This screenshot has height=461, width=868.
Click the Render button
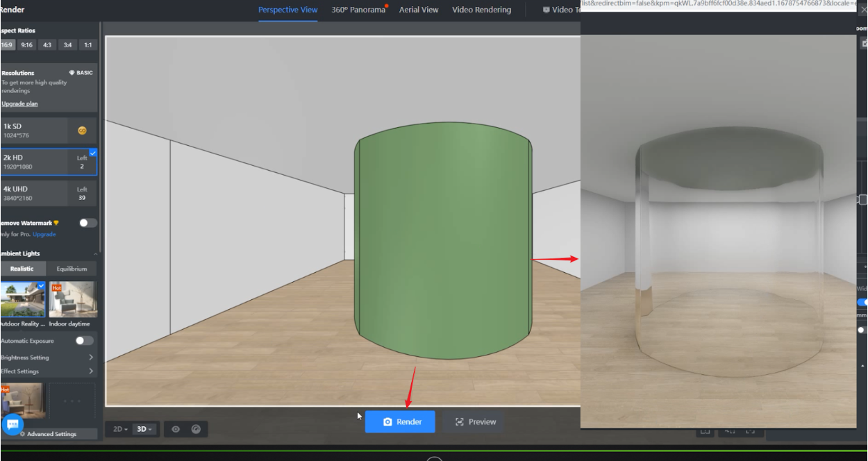[400, 421]
